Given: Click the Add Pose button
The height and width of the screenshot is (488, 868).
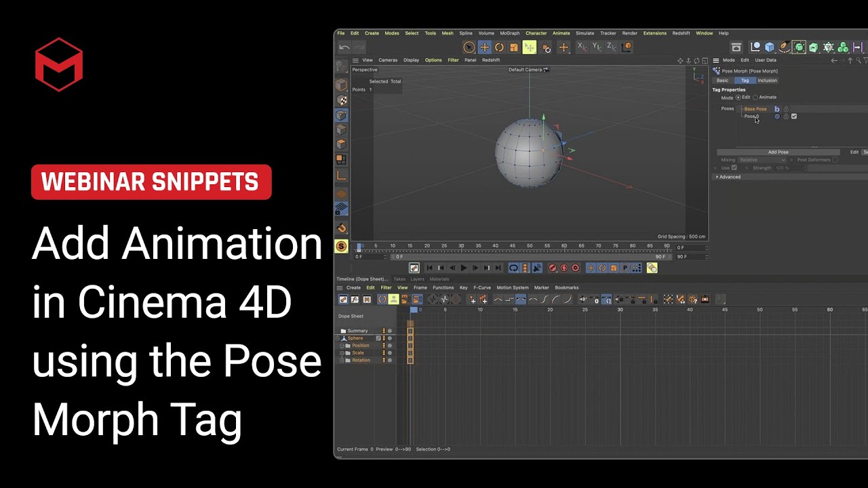Looking at the screenshot, I should [x=778, y=152].
